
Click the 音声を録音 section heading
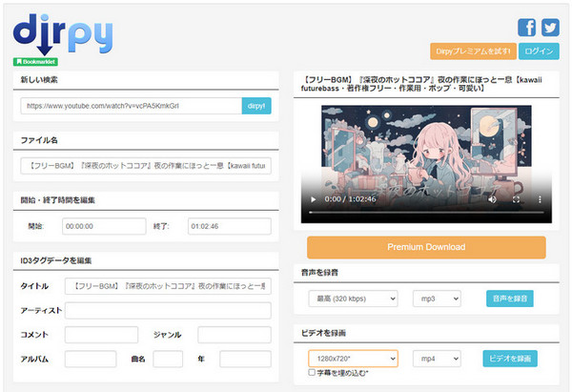pos(319,273)
